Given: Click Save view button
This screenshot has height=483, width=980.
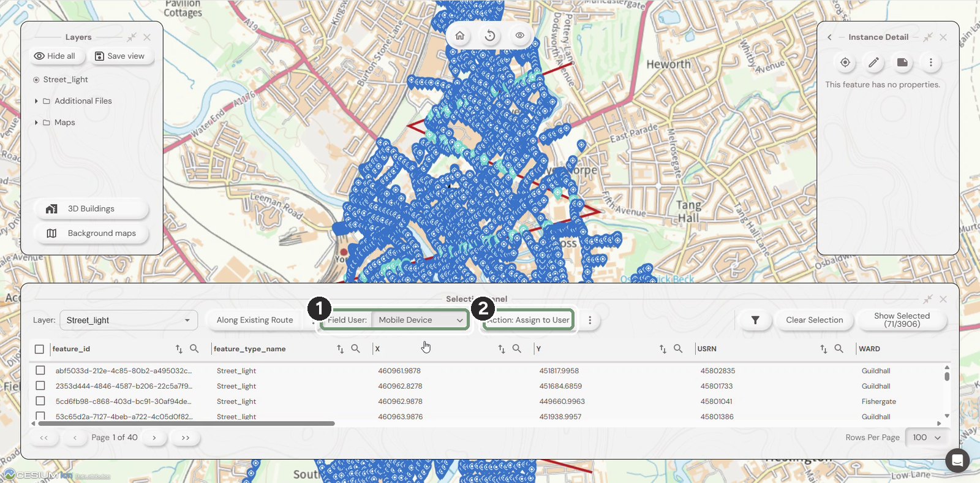Looking at the screenshot, I should (120, 56).
